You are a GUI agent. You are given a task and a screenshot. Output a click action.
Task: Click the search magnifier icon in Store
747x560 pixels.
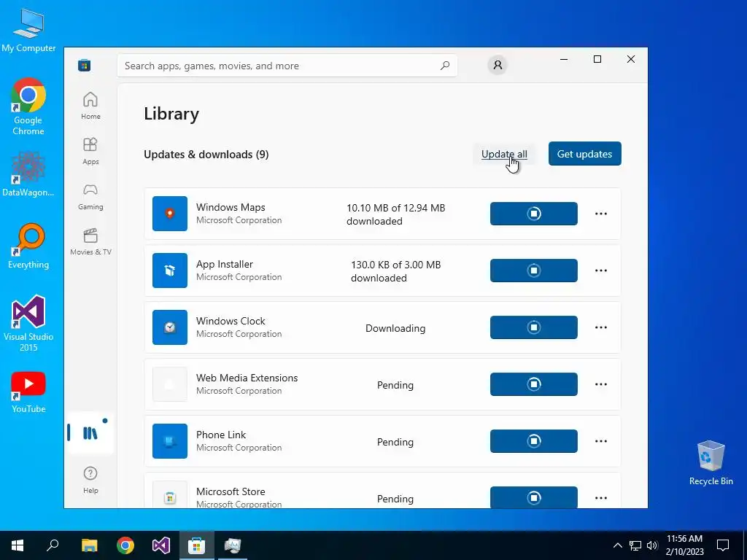click(x=445, y=66)
